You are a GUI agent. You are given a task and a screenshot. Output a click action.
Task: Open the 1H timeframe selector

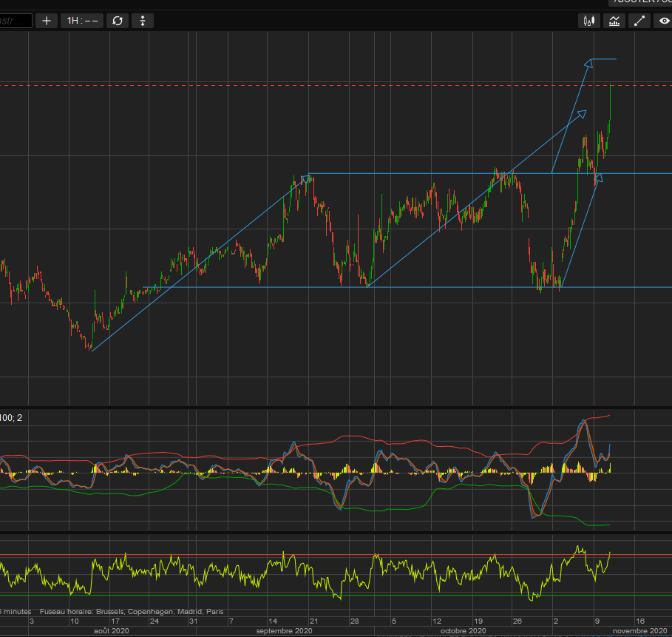tap(82, 21)
